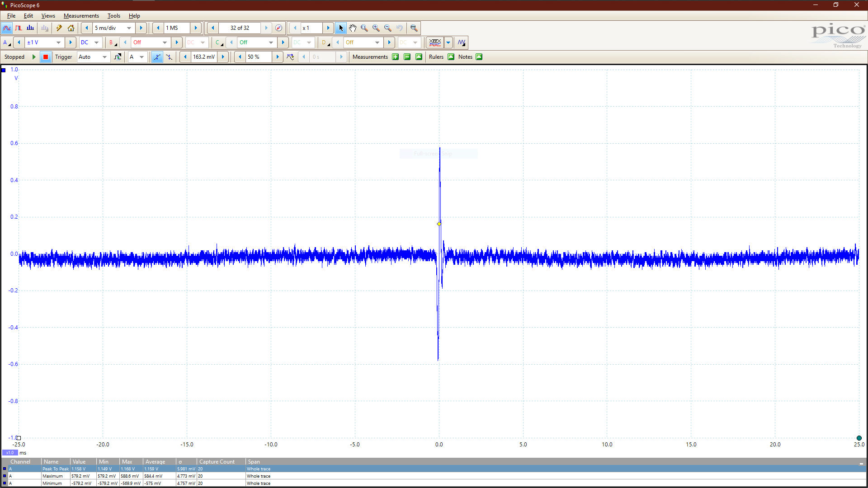Click x1.0 time axis scale button
This screenshot has width=868, height=488.
tap(10, 453)
